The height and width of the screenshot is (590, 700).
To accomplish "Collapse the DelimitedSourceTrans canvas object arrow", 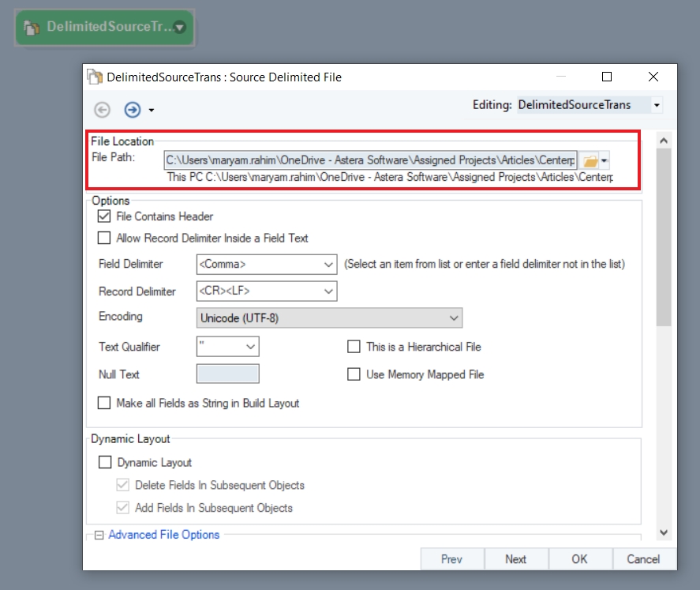I will (x=180, y=28).
